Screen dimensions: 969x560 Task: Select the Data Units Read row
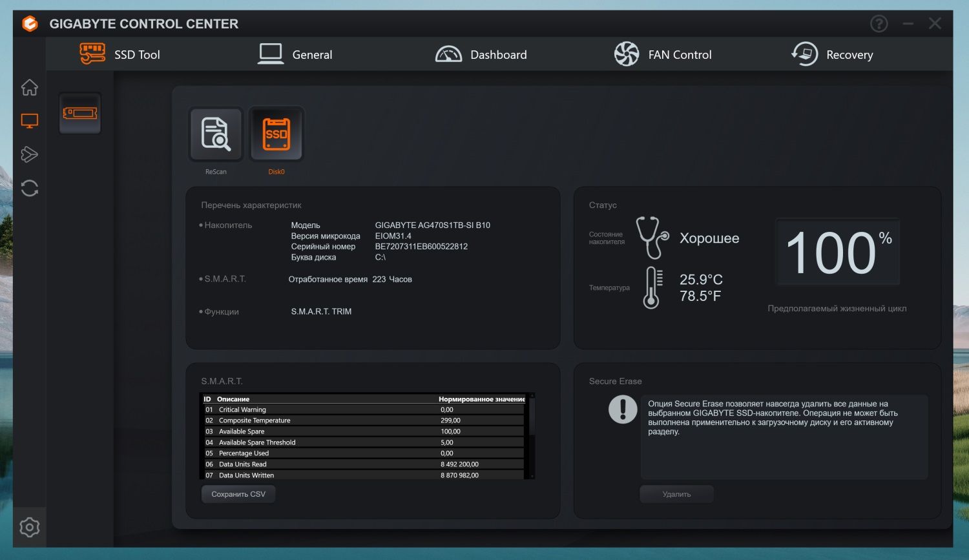[x=364, y=464]
